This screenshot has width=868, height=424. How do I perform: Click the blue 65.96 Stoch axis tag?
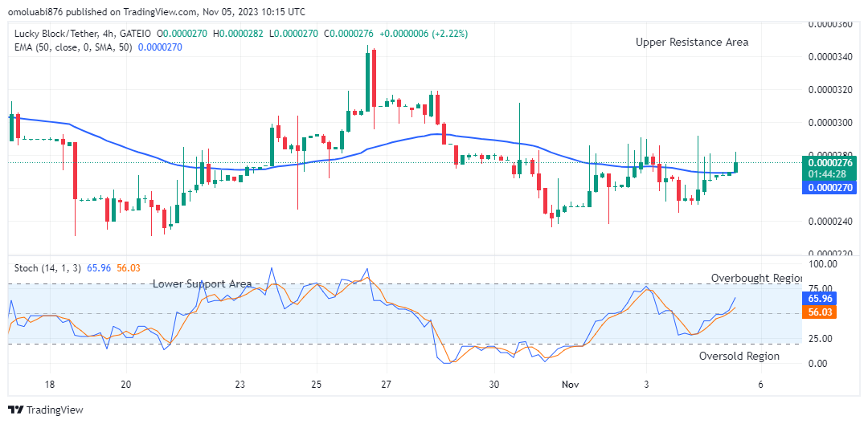click(x=819, y=299)
